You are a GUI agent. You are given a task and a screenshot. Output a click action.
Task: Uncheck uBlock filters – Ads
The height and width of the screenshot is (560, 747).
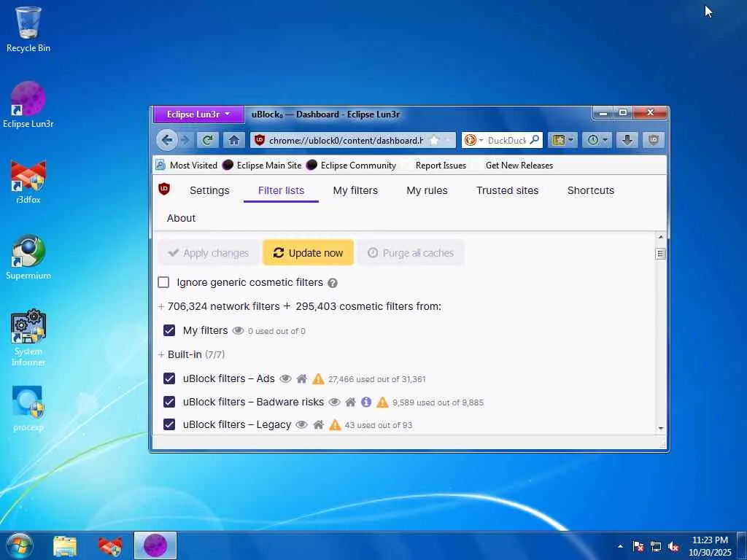(169, 378)
